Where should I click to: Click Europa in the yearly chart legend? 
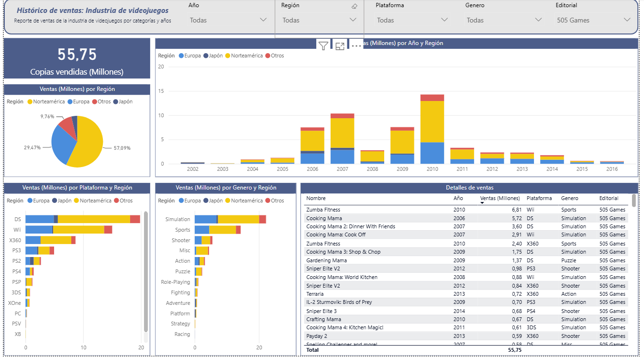coord(190,56)
